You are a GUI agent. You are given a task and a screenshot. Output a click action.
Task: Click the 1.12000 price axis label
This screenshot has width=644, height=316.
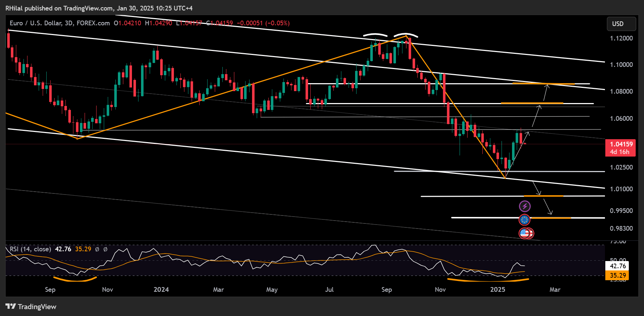[621, 38]
